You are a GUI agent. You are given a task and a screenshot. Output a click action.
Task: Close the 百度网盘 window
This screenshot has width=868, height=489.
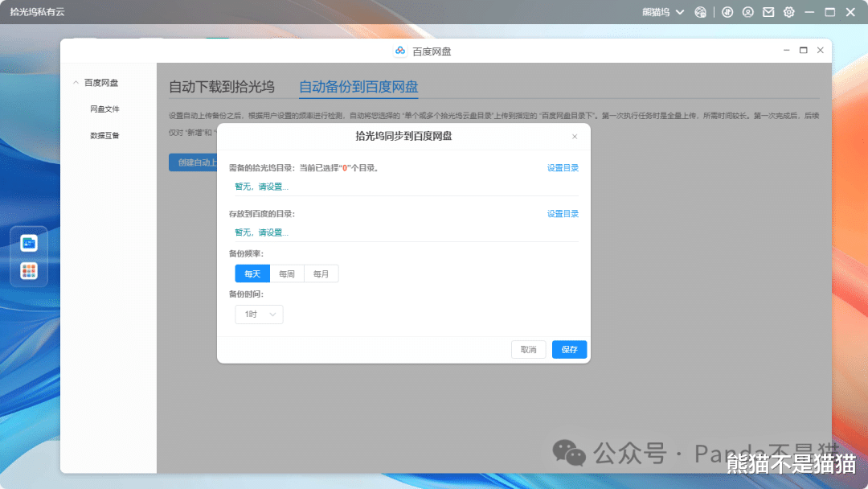821,51
